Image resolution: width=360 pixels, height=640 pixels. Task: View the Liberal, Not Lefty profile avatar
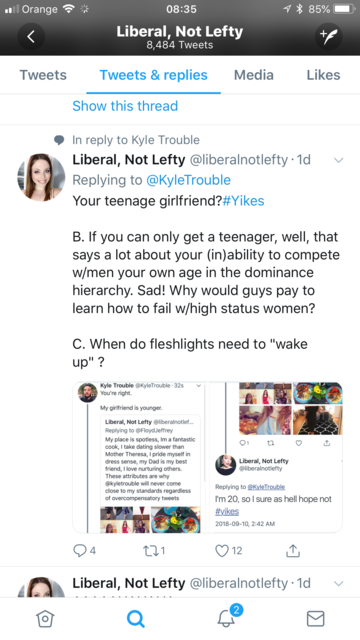click(x=41, y=177)
